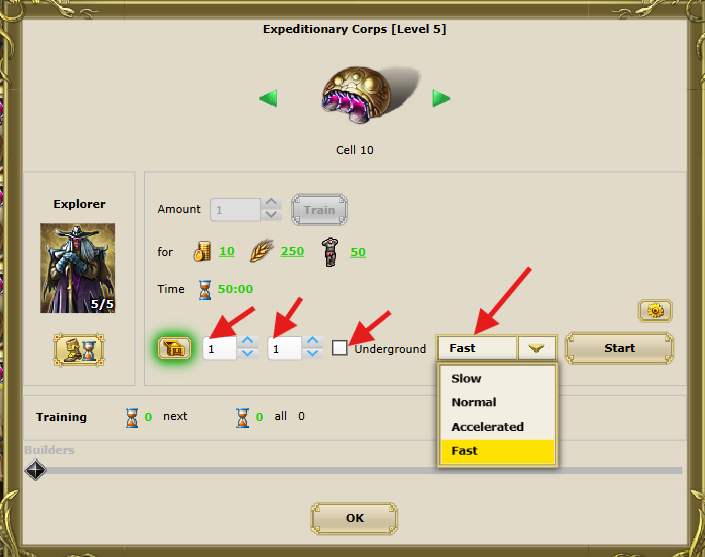Click the Start button
Image resolution: width=705 pixels, height=557 pixels.
[x=619, y=348]
